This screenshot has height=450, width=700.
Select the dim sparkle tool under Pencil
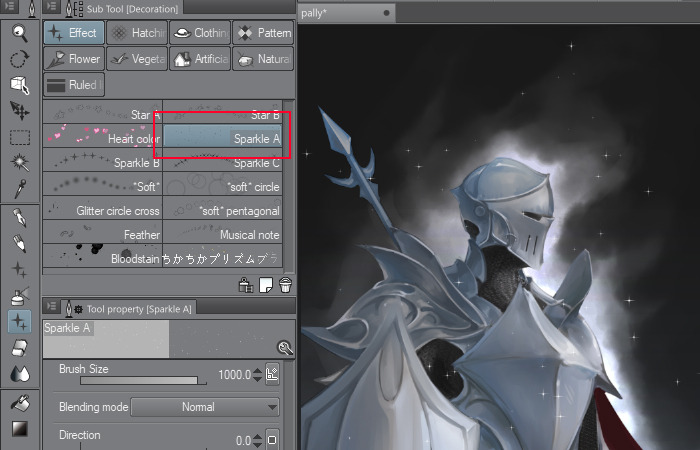point(20,270)
